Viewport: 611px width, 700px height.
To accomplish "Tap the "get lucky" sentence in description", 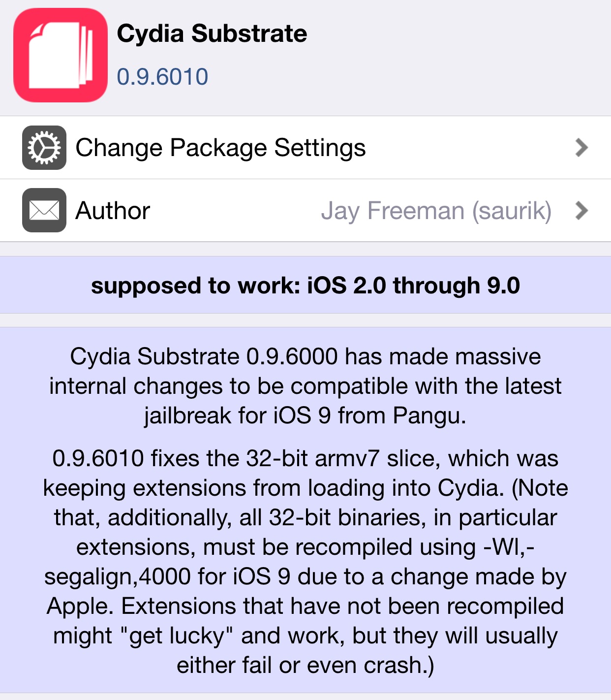I will 305,636.
